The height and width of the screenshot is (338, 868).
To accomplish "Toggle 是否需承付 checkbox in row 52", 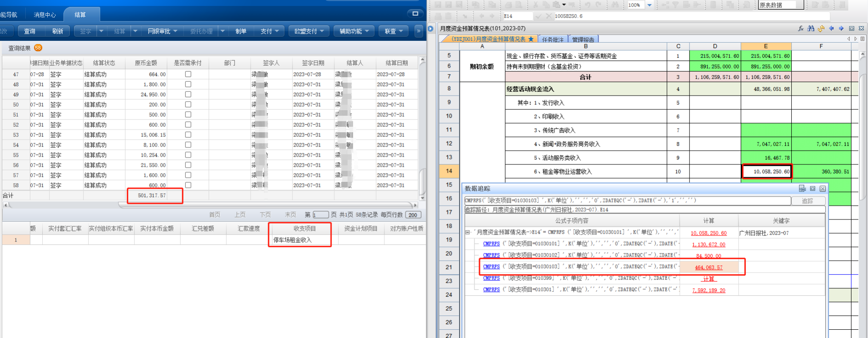I will [188, 124].
